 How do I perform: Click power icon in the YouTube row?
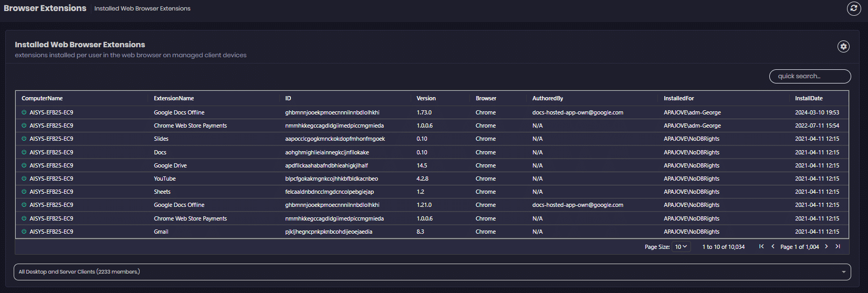coord(24,179)
